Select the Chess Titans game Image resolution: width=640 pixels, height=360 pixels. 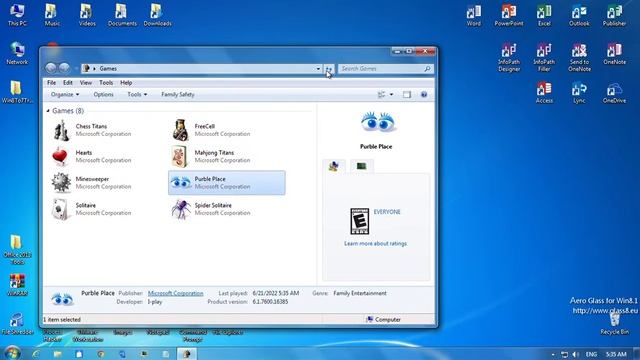click(x=92, y=130)
